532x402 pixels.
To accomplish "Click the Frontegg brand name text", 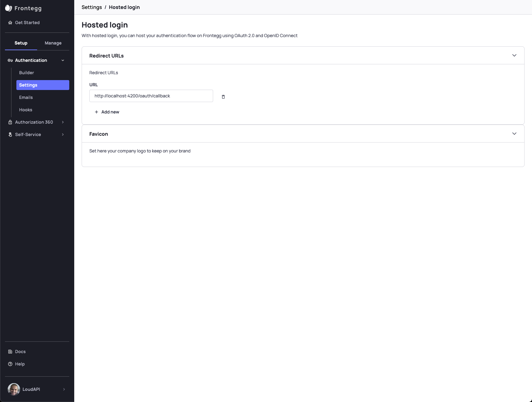I will tap(28, 8).
